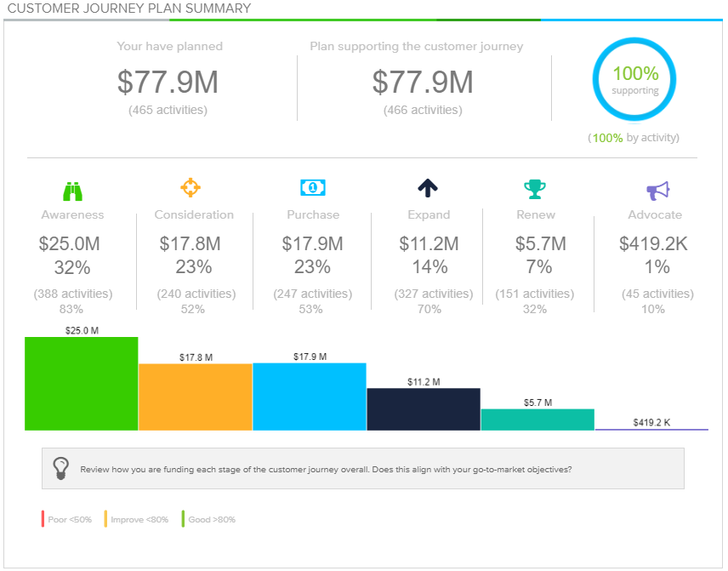
Task: Select the green $25.0 M Awareness bar
Action: pyautogui.click(x=82, y=384)
